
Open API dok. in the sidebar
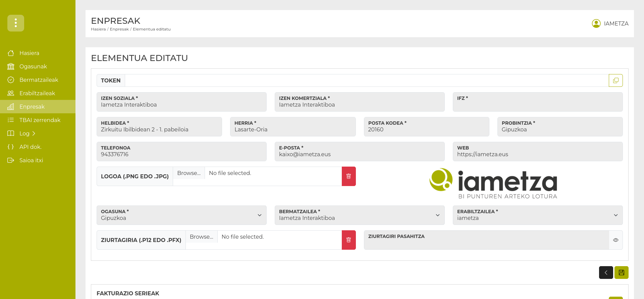[x=31, y=147]
